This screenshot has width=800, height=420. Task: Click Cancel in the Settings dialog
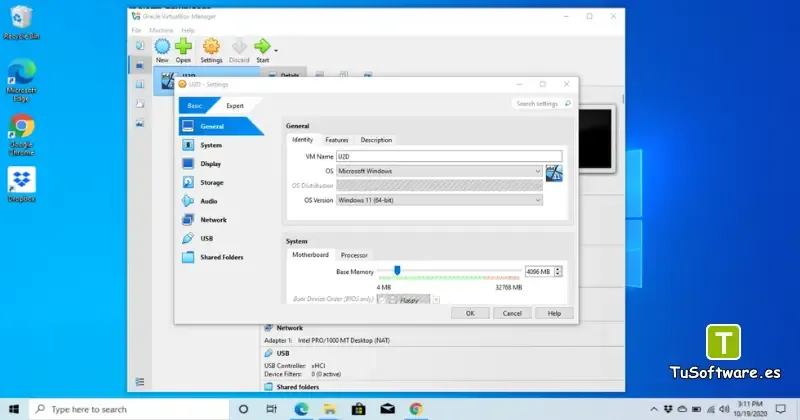coord(512,313)
